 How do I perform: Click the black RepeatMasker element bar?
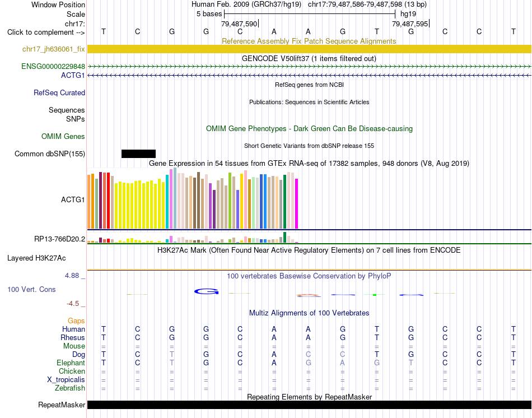tap(309, 405)
